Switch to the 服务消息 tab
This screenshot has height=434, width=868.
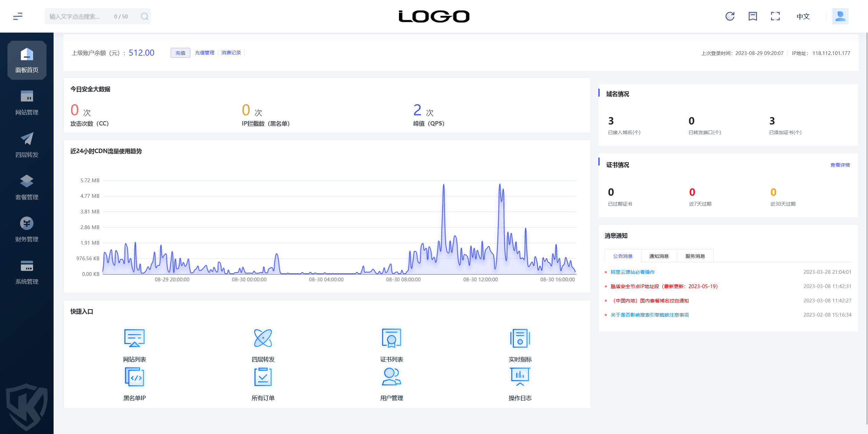coord(695,256)
